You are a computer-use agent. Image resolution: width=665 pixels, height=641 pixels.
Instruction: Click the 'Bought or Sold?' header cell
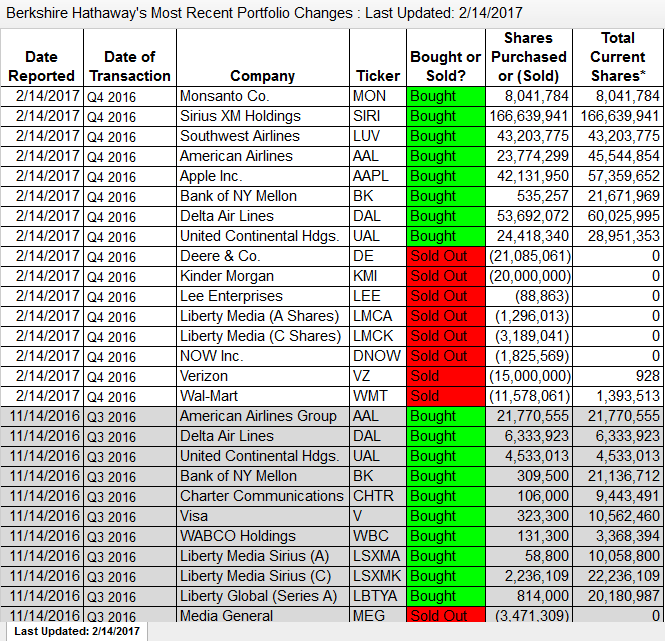pos(446,58)
